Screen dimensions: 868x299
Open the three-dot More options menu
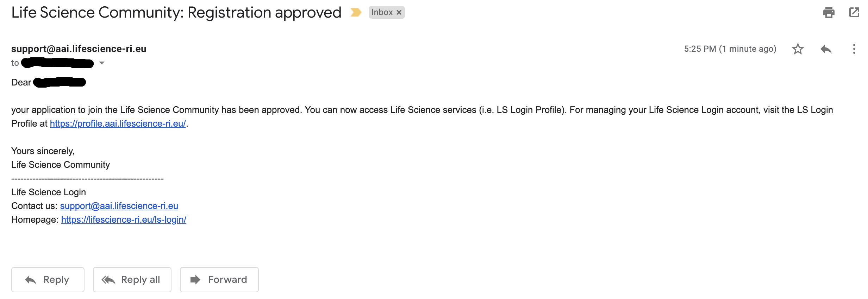854,49
